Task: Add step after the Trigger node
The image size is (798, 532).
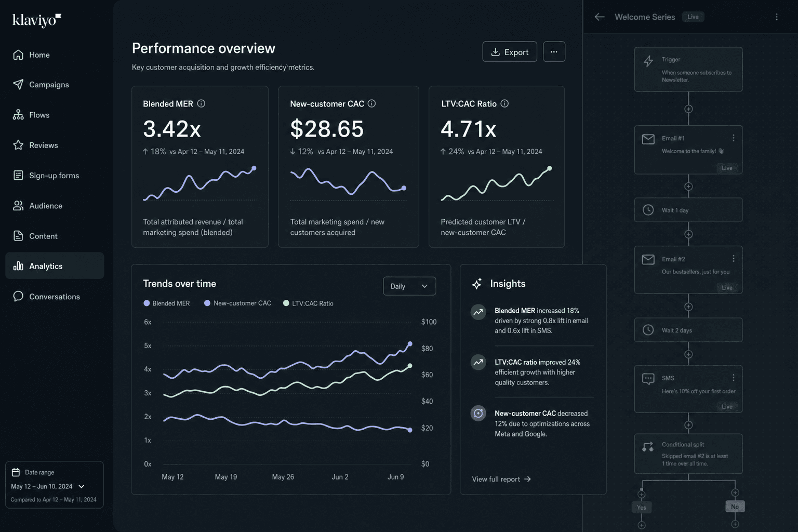Action: (688, 109)
